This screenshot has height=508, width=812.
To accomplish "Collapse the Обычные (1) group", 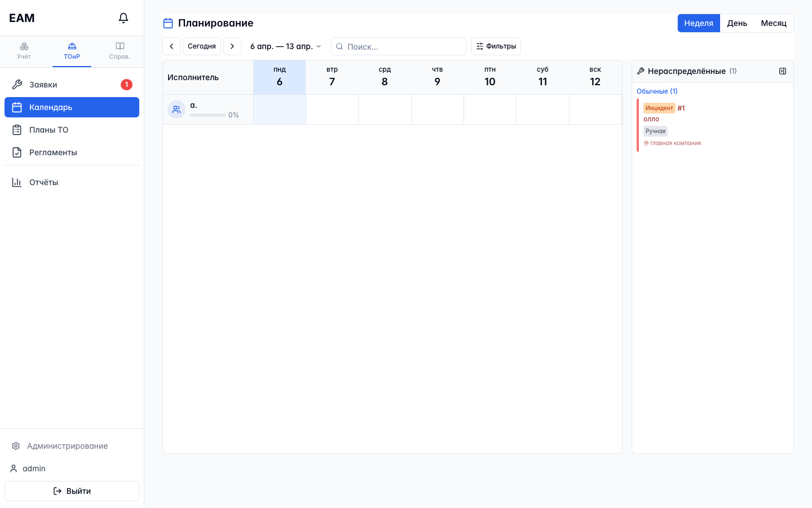I will [x=657, y=91].
